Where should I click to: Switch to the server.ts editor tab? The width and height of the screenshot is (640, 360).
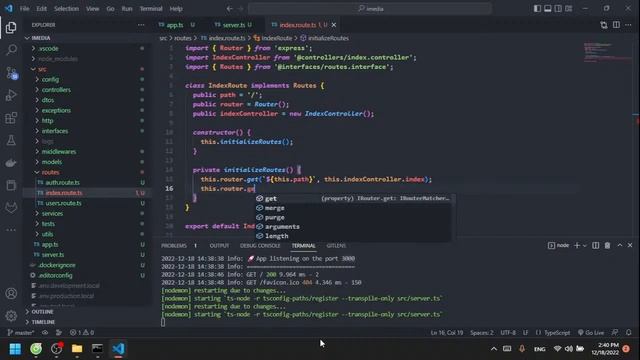(233, 25)
